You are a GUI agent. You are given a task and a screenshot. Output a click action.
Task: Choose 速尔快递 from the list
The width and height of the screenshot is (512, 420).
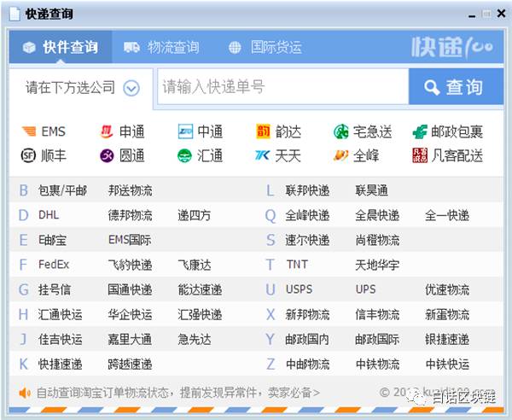point(307,240)
